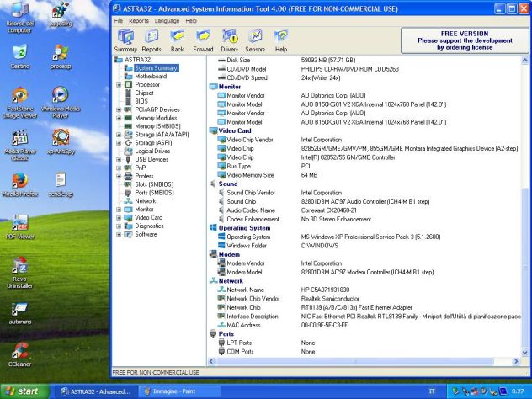Open the Reports toolbar icon

point(152,40)
